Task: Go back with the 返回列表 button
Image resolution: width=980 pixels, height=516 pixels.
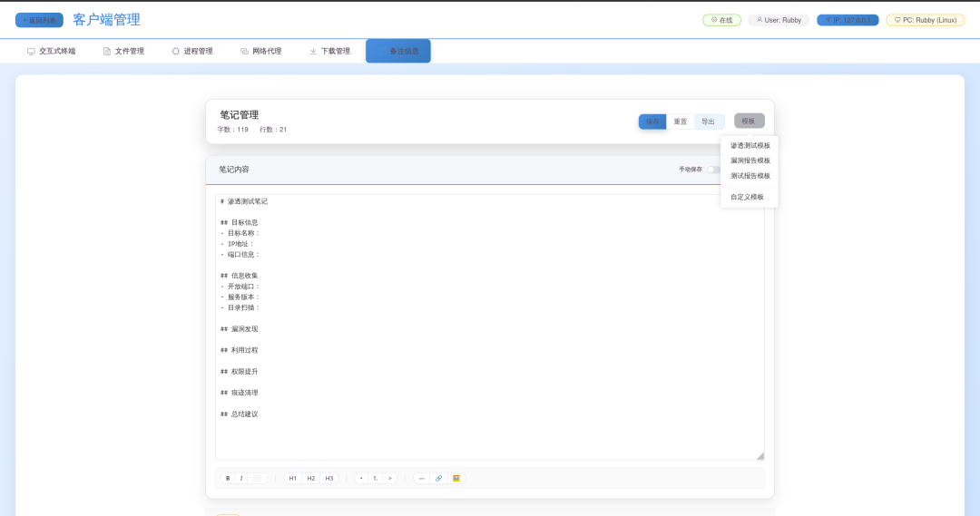Action: point(39,20)
